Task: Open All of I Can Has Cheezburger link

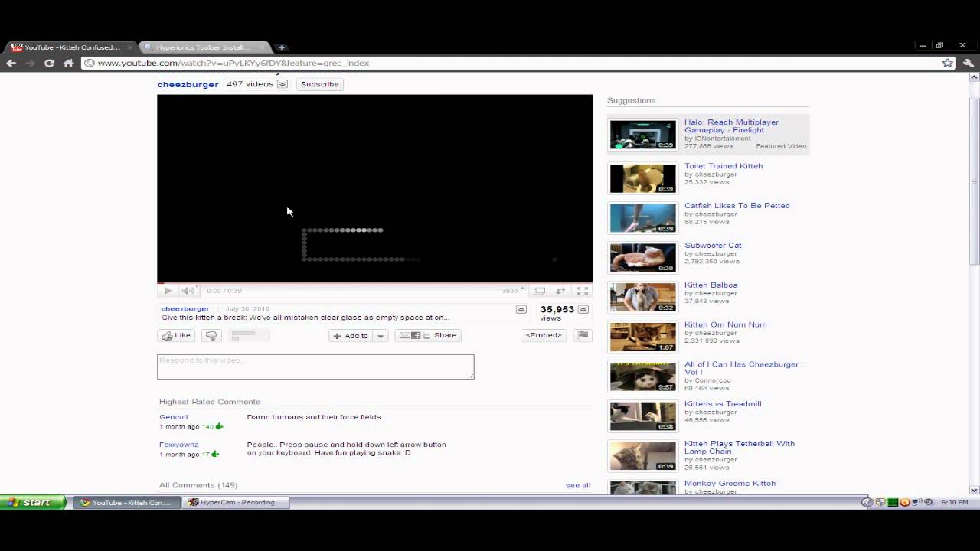Action: pos(745,368)
